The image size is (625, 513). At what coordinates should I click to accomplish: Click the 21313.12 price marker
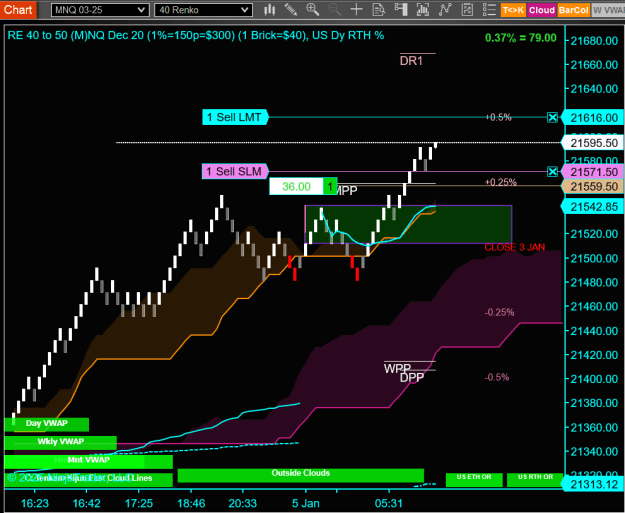point(593,484)
